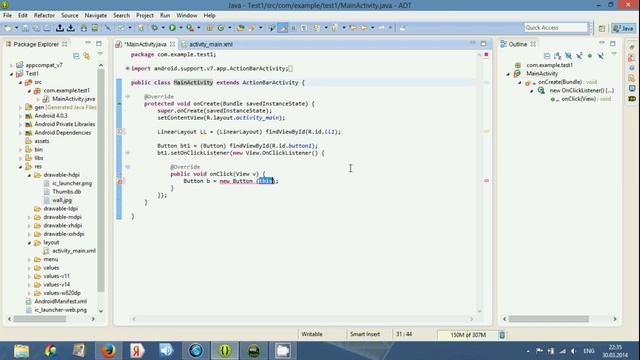Select activity_main.xml under layout folder
This screenshot has width=640, height=360.
[73, 251]
